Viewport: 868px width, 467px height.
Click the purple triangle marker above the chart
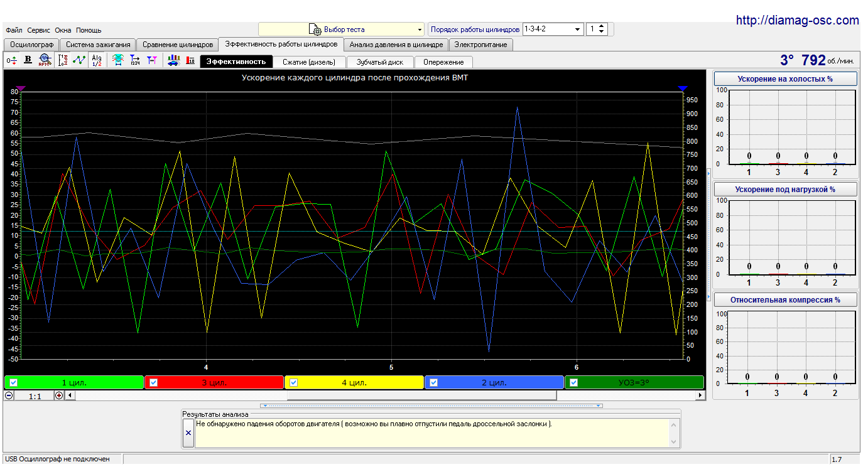(21, 89)
